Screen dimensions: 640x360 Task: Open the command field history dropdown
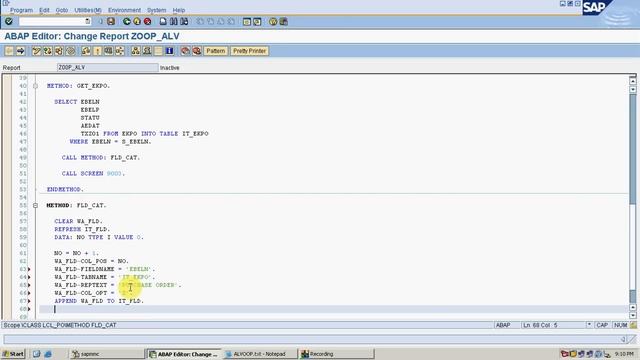88,21
